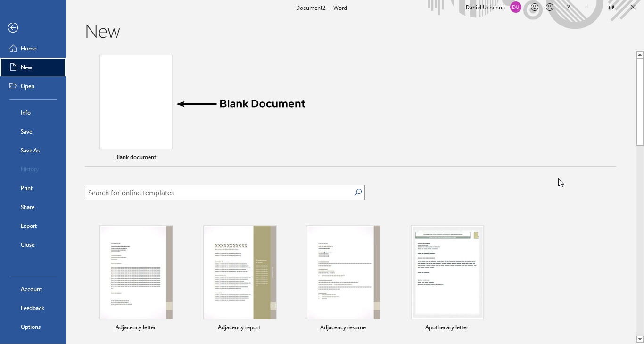
Task: Select the Adjacency report template
Action: point(239,272)
